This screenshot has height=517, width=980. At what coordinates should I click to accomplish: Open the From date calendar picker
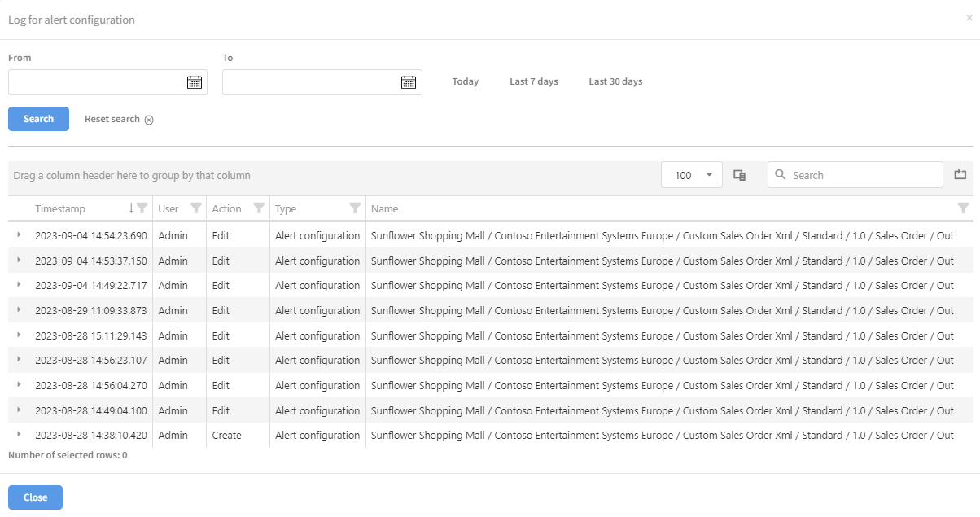pos(195,82)
